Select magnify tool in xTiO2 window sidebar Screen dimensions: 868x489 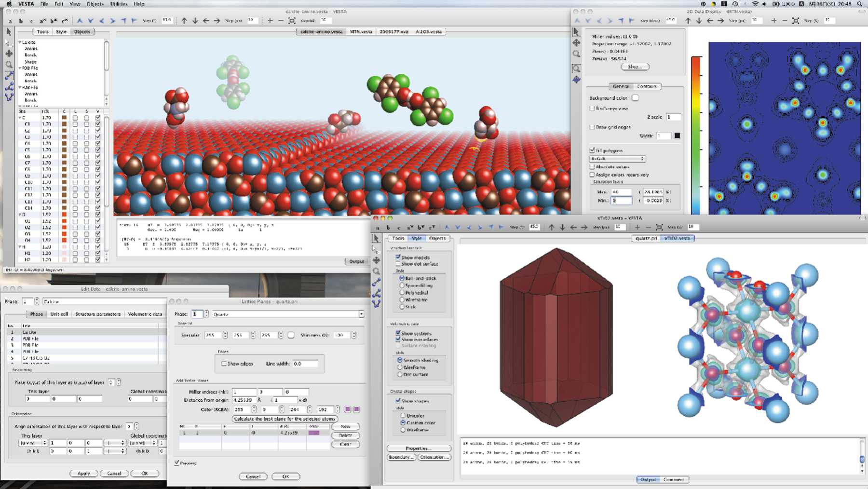[x=376, y=272]
